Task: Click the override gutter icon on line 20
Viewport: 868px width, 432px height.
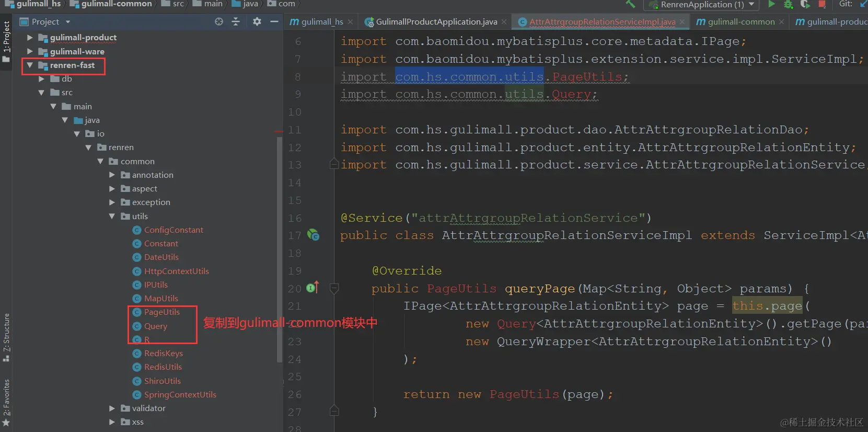Action: click(313, 288)
